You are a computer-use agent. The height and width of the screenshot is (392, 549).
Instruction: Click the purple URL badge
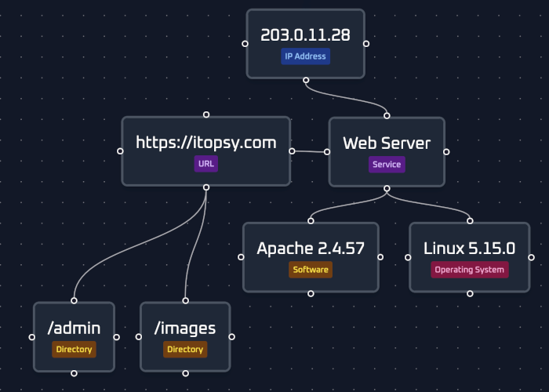pyautogui.click(x=206, y=164)
